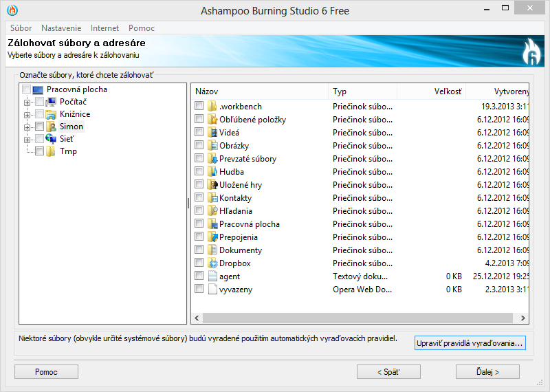Select the Hudba folder name
This screenshot has height=392, width=550.
232,172
